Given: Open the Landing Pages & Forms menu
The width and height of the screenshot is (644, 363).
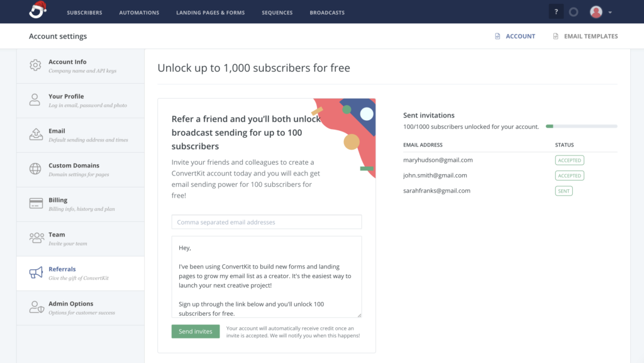Looking at the screenshot, I should (211, 13).
